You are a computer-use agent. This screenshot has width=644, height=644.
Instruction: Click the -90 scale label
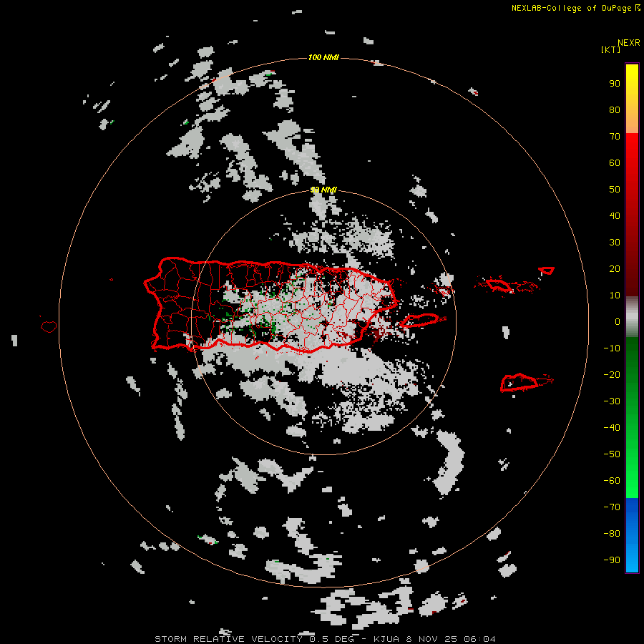pos(612,560)
